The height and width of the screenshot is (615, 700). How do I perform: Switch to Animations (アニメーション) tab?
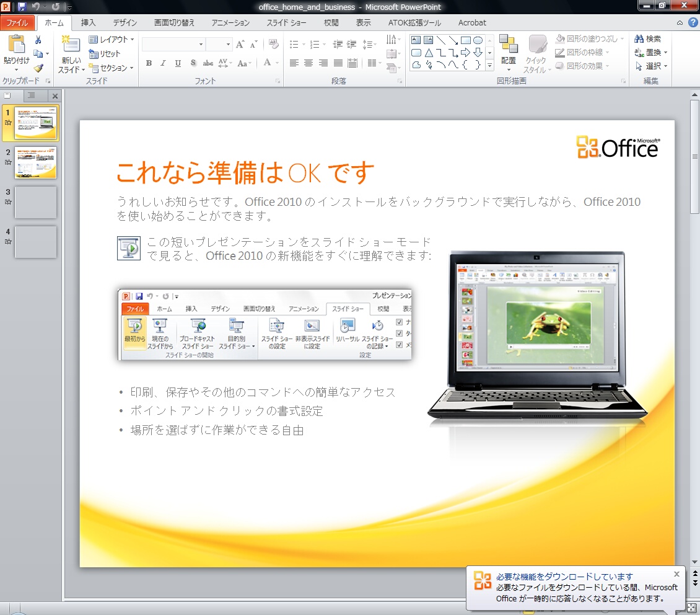tap(230, 23)
